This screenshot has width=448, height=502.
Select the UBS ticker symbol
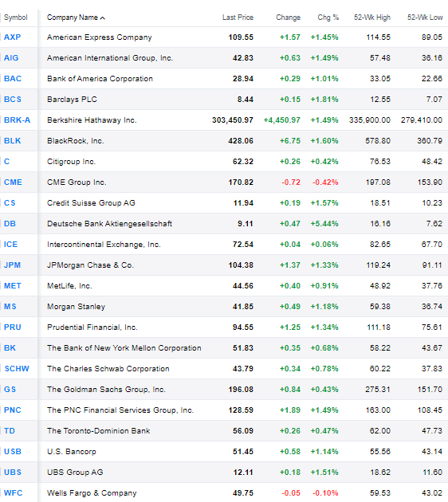[13, 473]
